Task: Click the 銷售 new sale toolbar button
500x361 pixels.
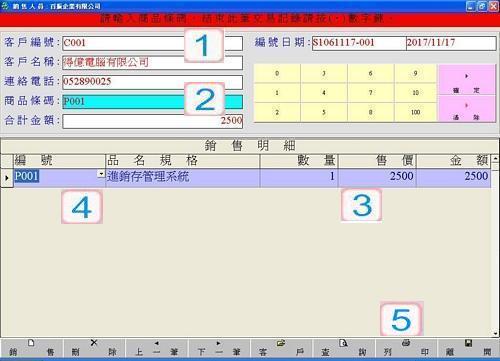Action: (32, 348)
